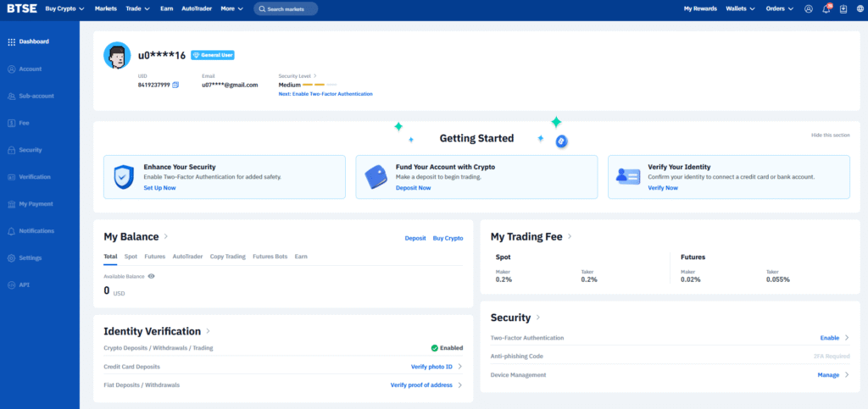Open the Buy Crypto dropdown in top bar
Viewport: 868px width, 409px height.
64,8
